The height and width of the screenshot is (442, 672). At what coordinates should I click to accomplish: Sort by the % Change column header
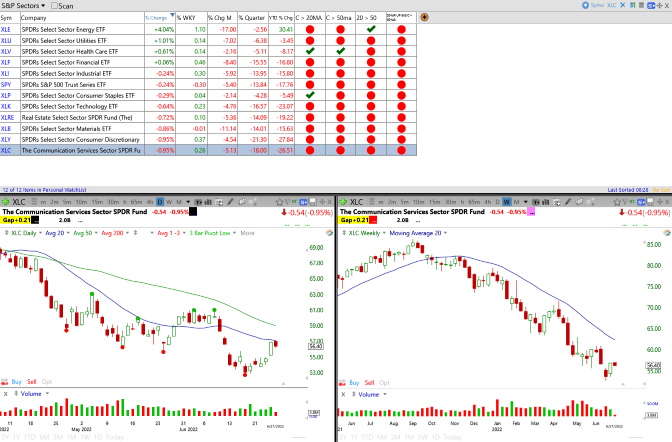[x=159, y=18]
